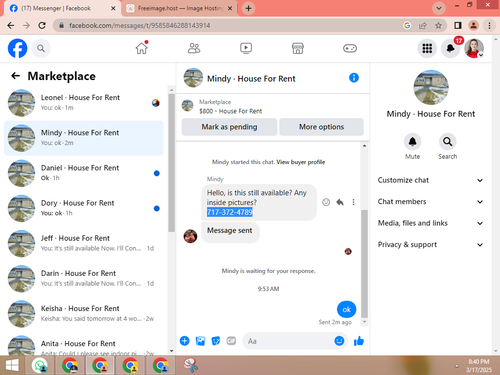Open Windows Start menu
This screenshot has width=500, height=375.
(x=12, y=366)
